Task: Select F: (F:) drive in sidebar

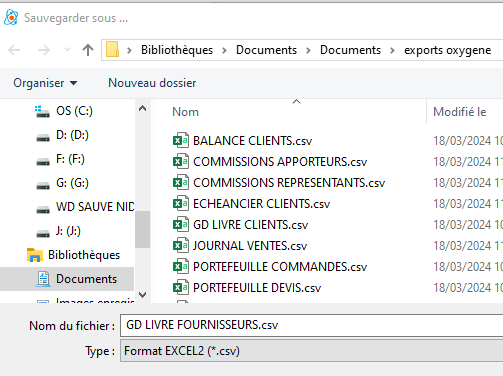Action: (70, 159)
